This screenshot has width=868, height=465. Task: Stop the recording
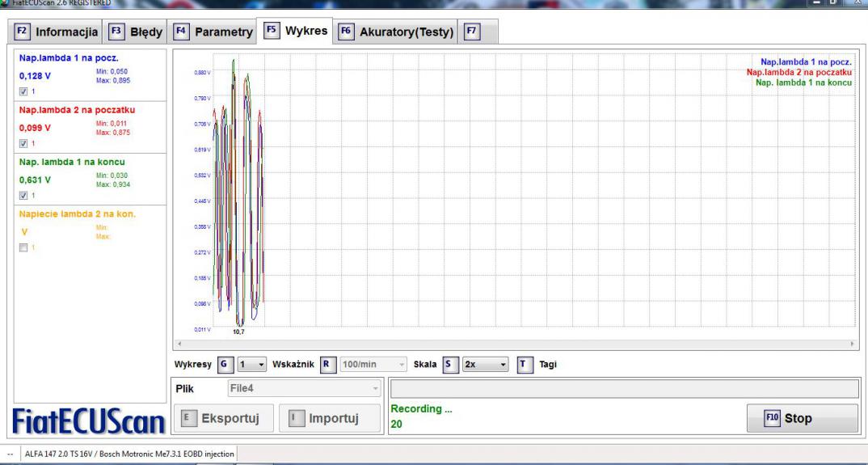point(802,418)
